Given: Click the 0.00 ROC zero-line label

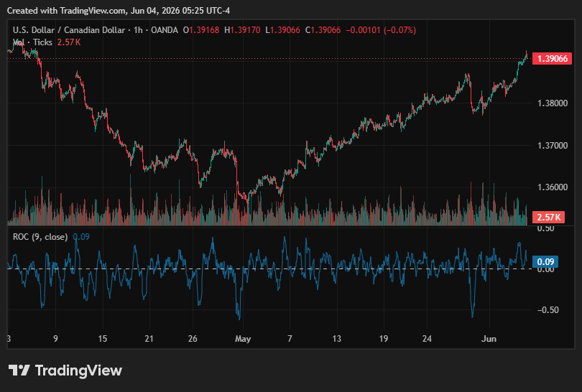Looking at the screenshot, I should coord(545,269).
